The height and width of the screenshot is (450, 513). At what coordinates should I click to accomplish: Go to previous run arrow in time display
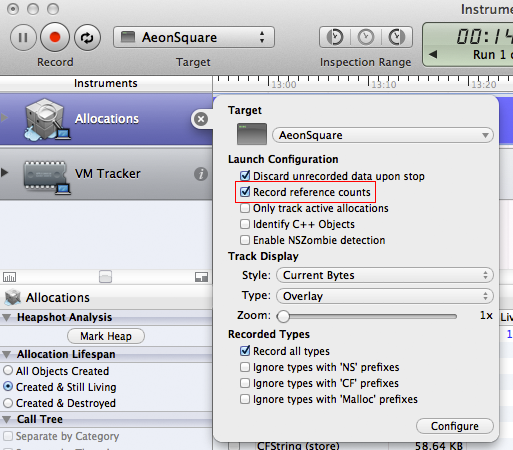pyautogui.click(x=433, y=54)
